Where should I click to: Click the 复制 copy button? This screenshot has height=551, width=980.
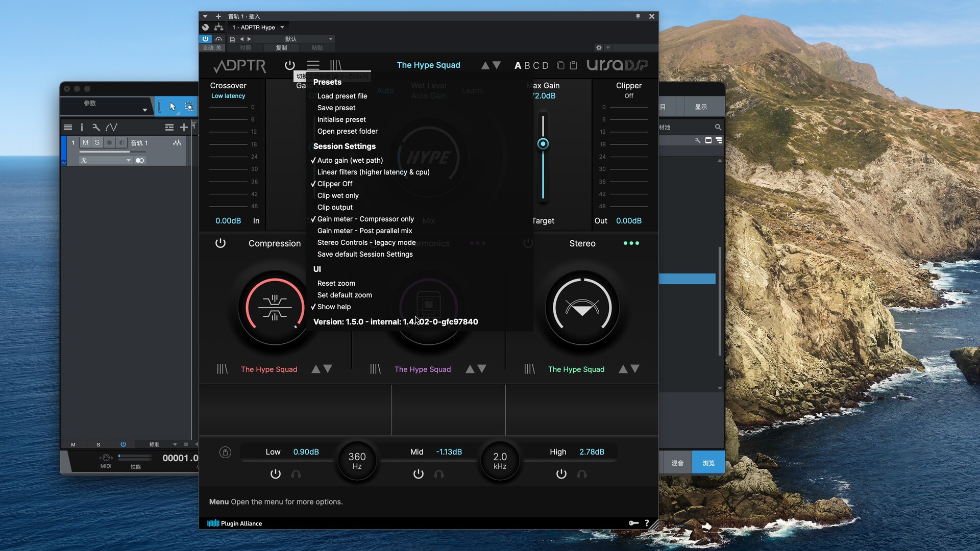[x=281, y=47]
